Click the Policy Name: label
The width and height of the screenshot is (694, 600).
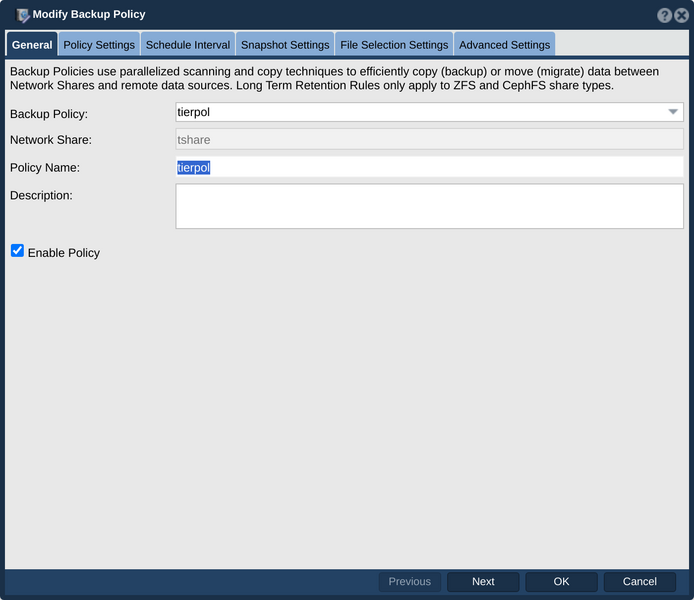tap(45, 168)
